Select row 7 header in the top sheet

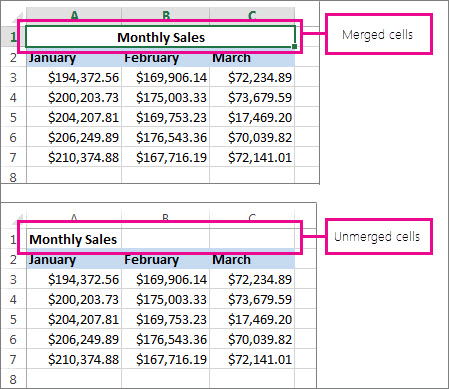click(x=13, y=157)
